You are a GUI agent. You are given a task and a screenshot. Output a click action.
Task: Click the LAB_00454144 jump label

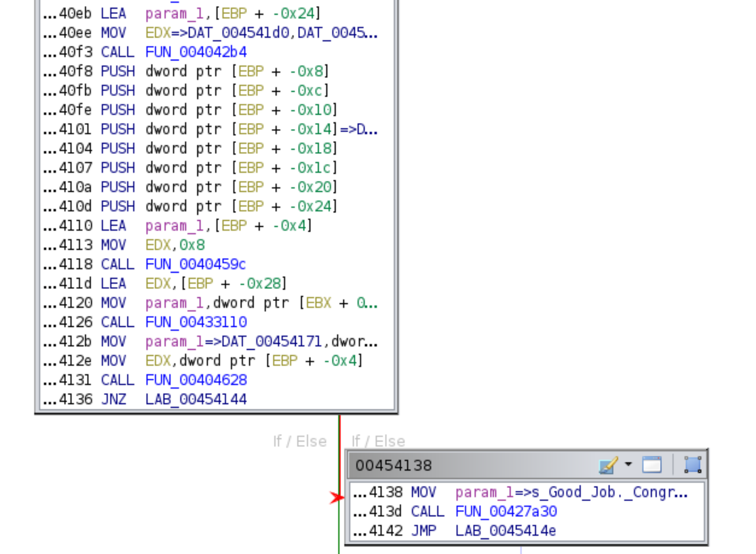coord(196,399)
